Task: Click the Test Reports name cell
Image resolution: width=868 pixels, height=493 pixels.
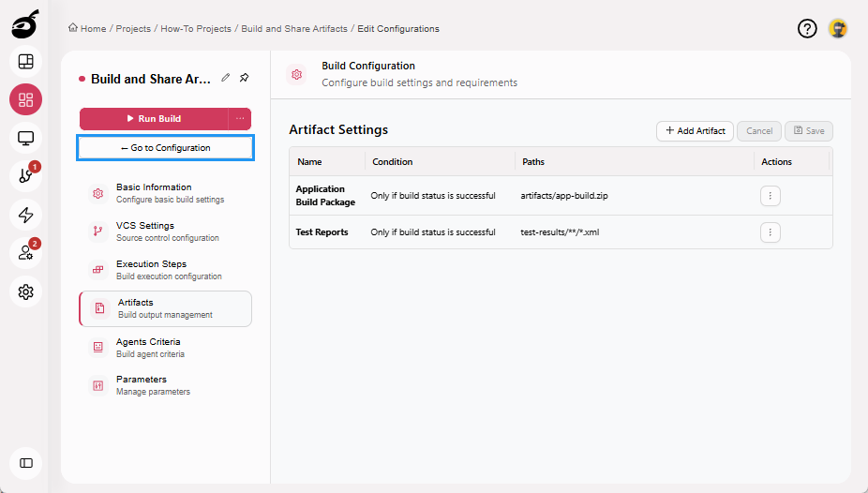Action: (322, 232)
